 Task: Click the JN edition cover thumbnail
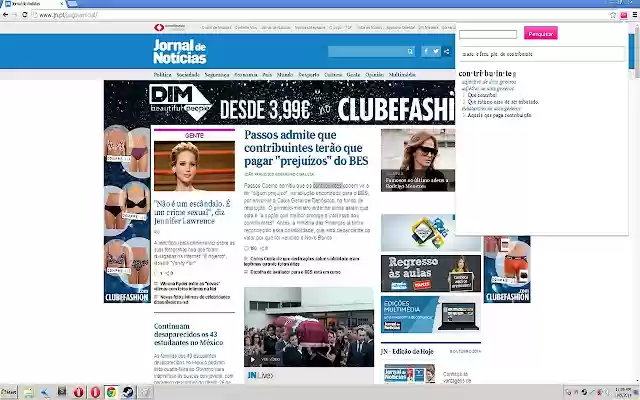click(409, 374)
